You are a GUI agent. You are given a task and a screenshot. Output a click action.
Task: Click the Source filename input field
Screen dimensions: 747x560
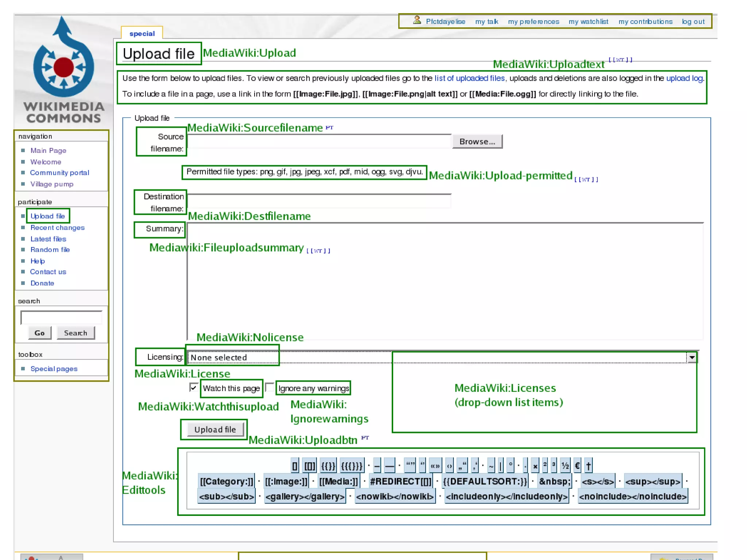click(319, 141)
